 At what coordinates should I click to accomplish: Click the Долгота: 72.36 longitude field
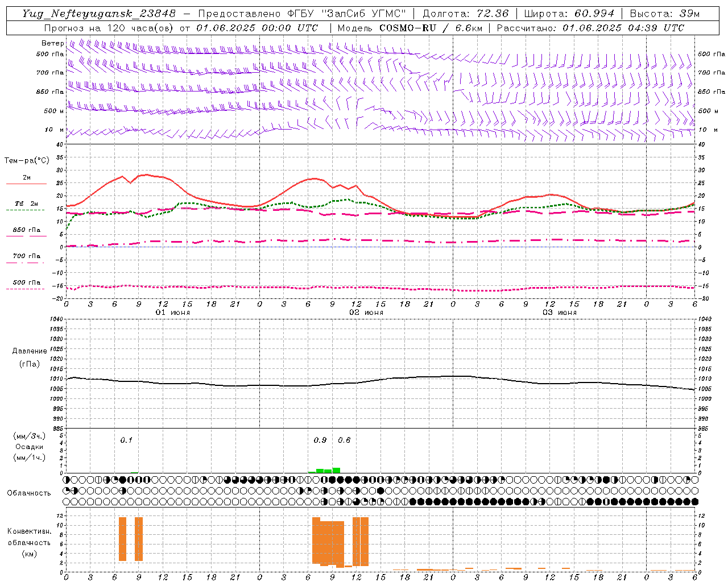pyautogui.click(x=465, y=14)
